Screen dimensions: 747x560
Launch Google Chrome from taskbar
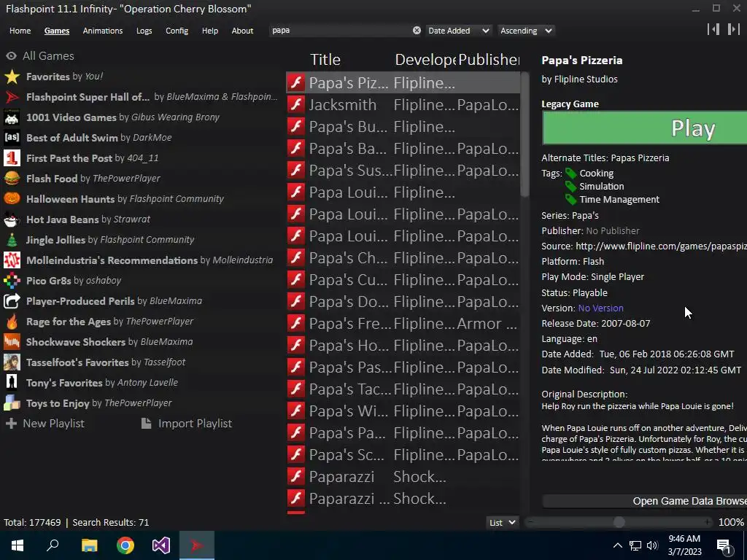(x=125, y=545)
